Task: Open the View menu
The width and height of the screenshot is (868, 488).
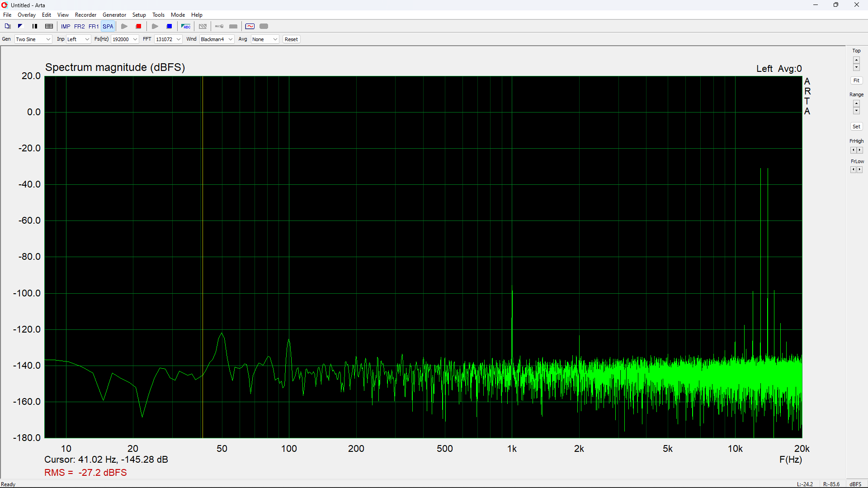Action: click(63, 15)
